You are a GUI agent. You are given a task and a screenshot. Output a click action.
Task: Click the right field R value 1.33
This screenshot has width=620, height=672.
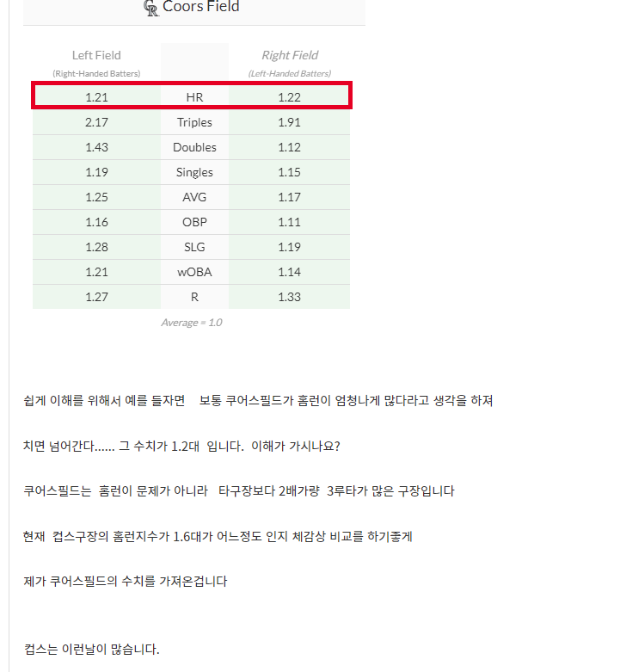pyautogui.click(x=289, y=297)
